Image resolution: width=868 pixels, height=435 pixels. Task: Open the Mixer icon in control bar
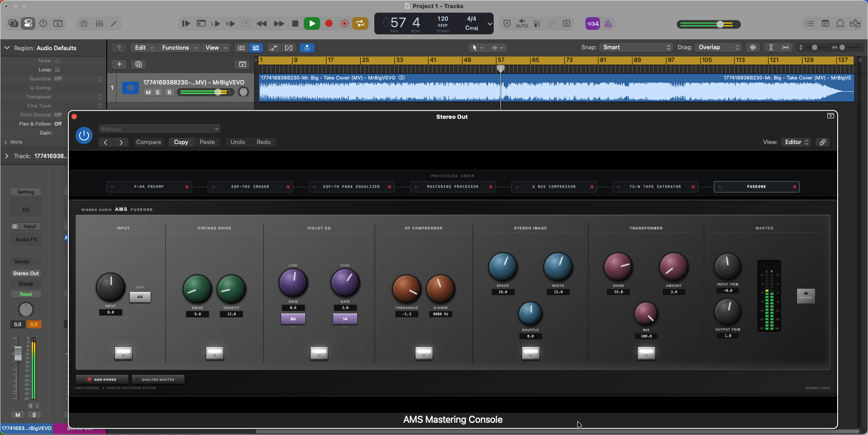[x=99, y=23]
